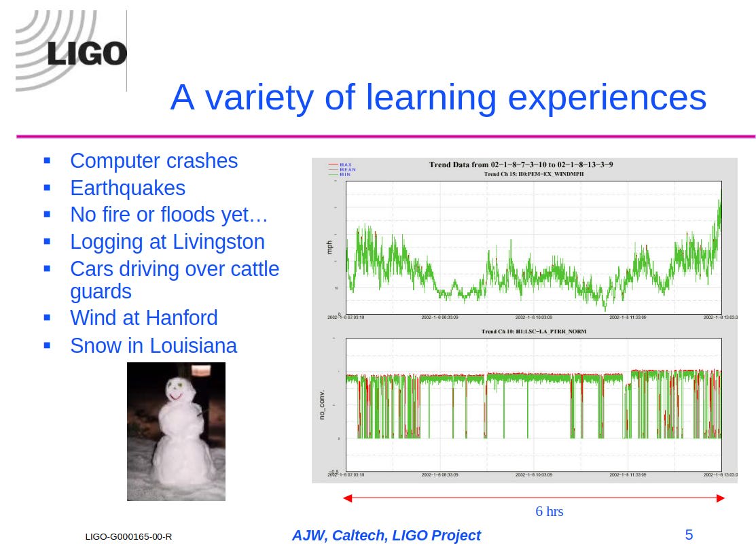The image size is (756, 554).
Task: Select 'No fire or floods yet…' bullet
Action: [x=168, y=215]
